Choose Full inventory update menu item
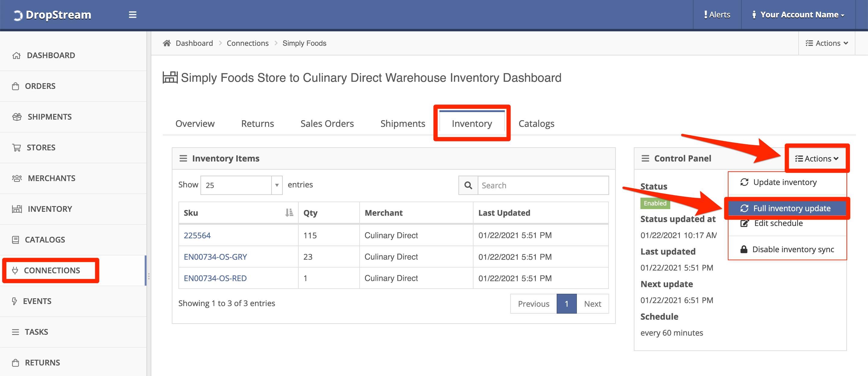The width and height of the screenshot is (868, 376). [x=787, y=208]
